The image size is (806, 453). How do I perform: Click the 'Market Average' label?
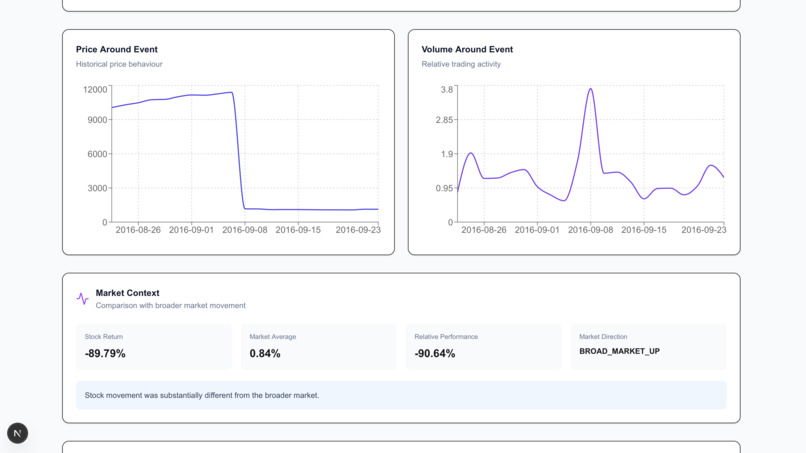tap(272, 337)
